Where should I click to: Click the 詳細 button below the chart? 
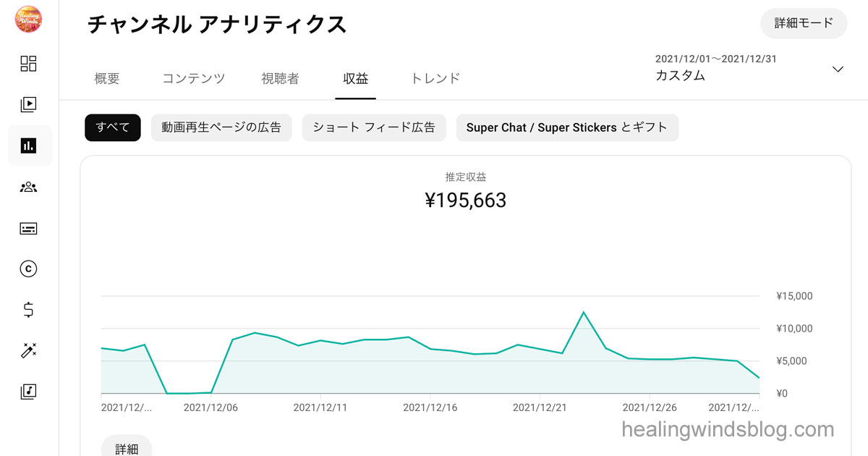point(127,448)
